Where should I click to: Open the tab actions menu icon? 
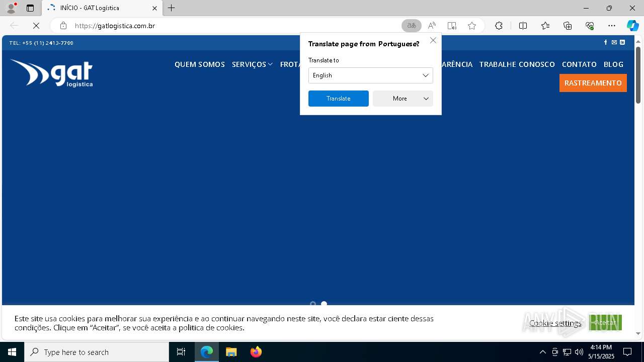pyautogui.click(x=30, y=8)
